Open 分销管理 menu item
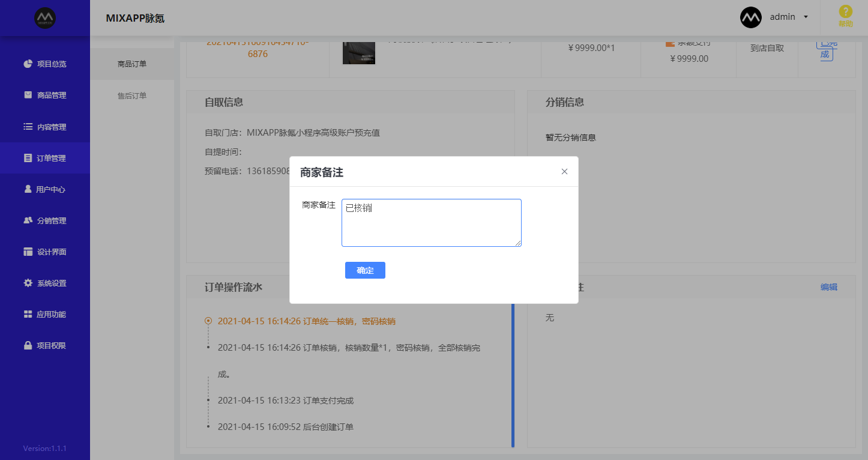This screenshot has height=460, width=868. point(45,220)
